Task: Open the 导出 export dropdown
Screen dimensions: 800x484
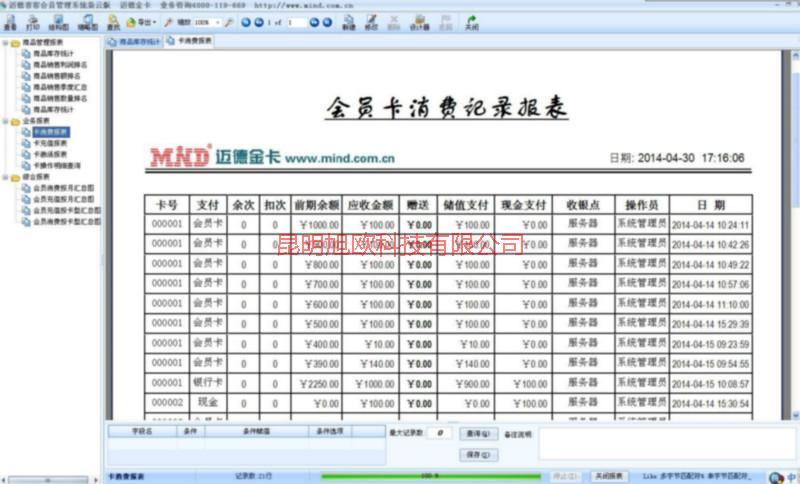Action: (x=141, y=22)
